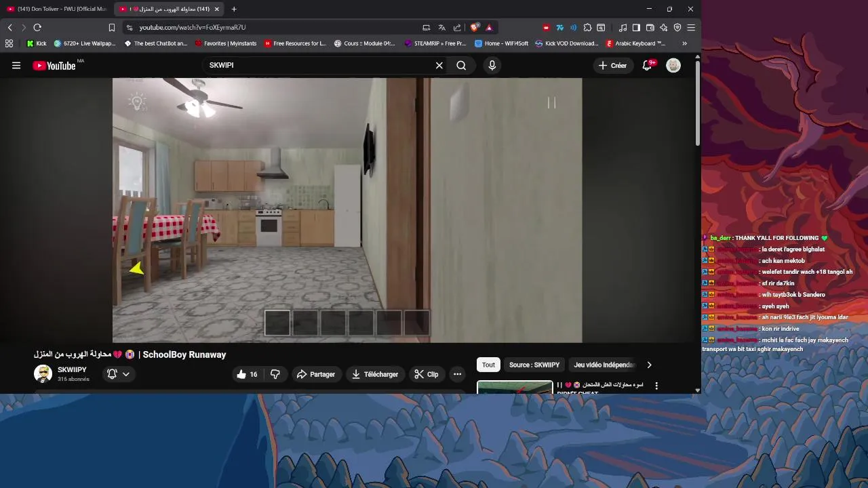Open the extensions puzzle icon
868x488 pixels.
587,27
